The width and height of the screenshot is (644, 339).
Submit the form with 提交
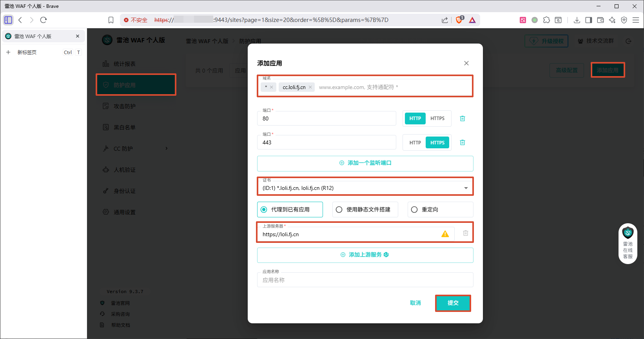(453, 303)
